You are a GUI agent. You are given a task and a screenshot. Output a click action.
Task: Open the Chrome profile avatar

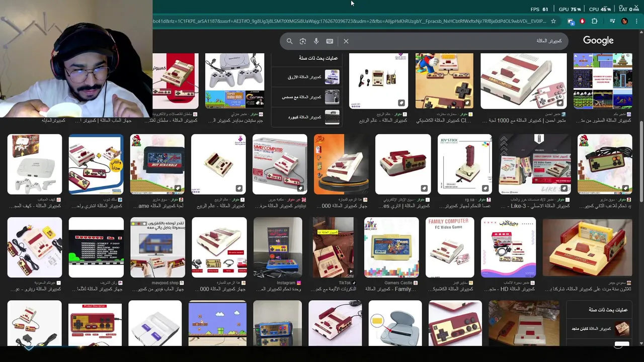tap(624, 21)
